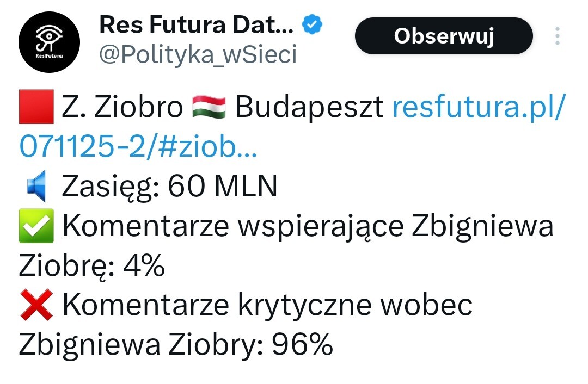Click the red cross mark emoji
Image resolution: width=588 pixels, height=384 pixels.
click(x=36, y=306)
